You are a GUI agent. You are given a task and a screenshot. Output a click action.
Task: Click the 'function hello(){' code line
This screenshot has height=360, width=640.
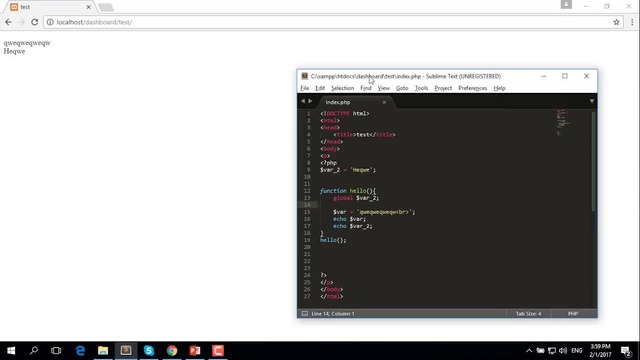(348, 191)
